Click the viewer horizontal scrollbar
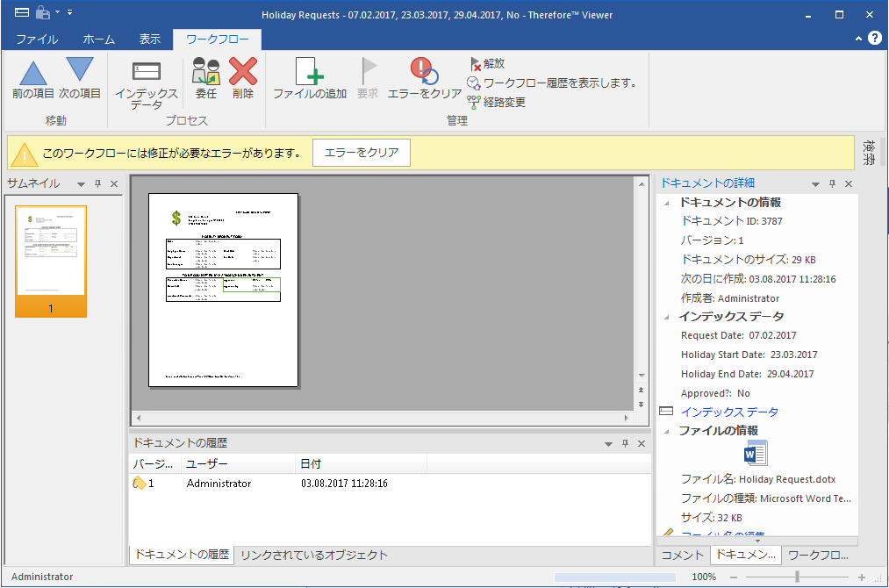889x588 pixels. [382, 419]
